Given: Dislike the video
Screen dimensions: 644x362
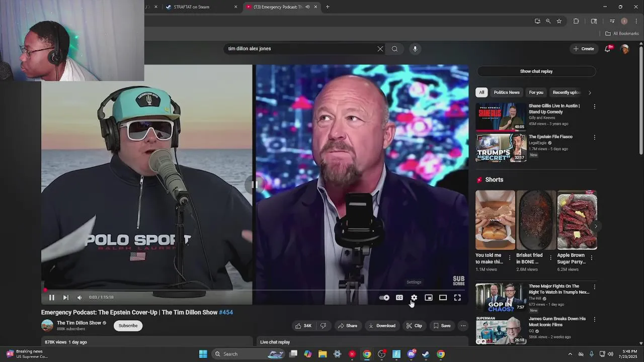Looking at the screenshot, I should point(323,326).
